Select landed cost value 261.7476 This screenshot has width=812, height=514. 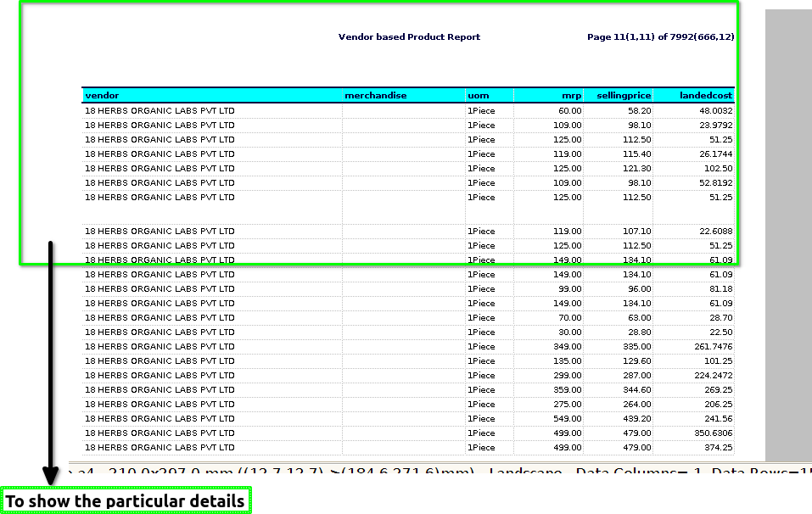(x=714, y=347)
